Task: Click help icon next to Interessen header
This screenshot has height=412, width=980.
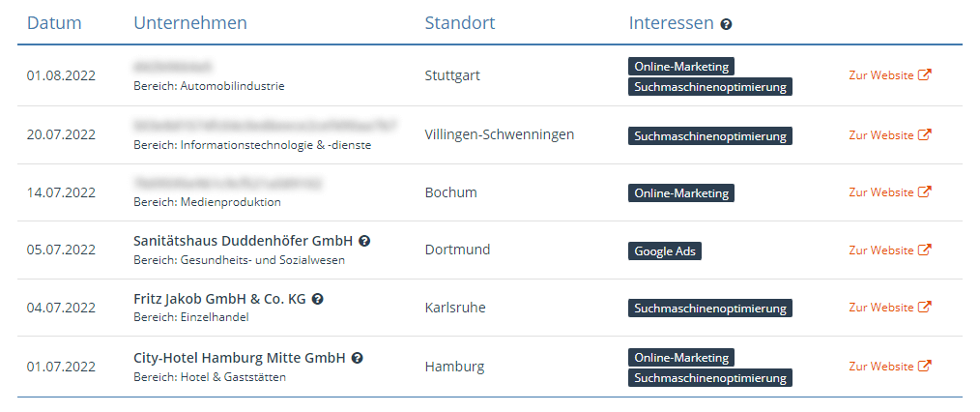Action: pos(727,24)
